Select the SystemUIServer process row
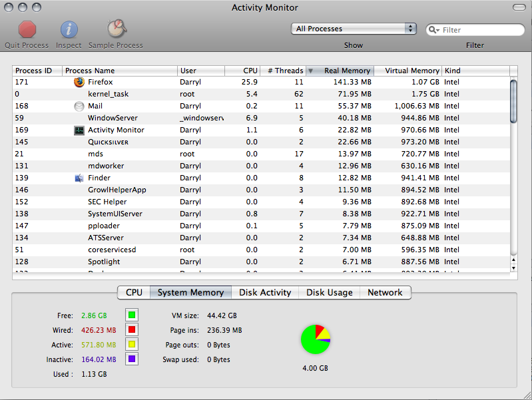The width and height of the screenshot is (532, 400). [x=261, y=214]
